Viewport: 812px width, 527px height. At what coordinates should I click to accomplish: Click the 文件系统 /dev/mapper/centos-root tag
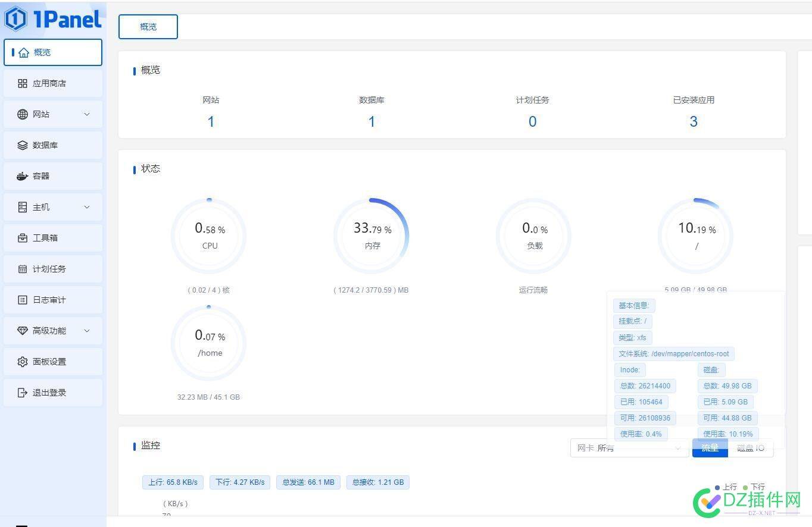pos(674,353)
